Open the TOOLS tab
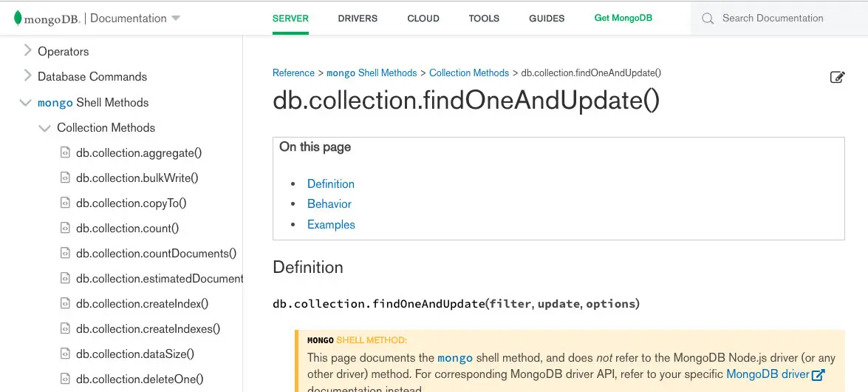The width and height of the screenshot is (868, 392). [x=484, y=18]
